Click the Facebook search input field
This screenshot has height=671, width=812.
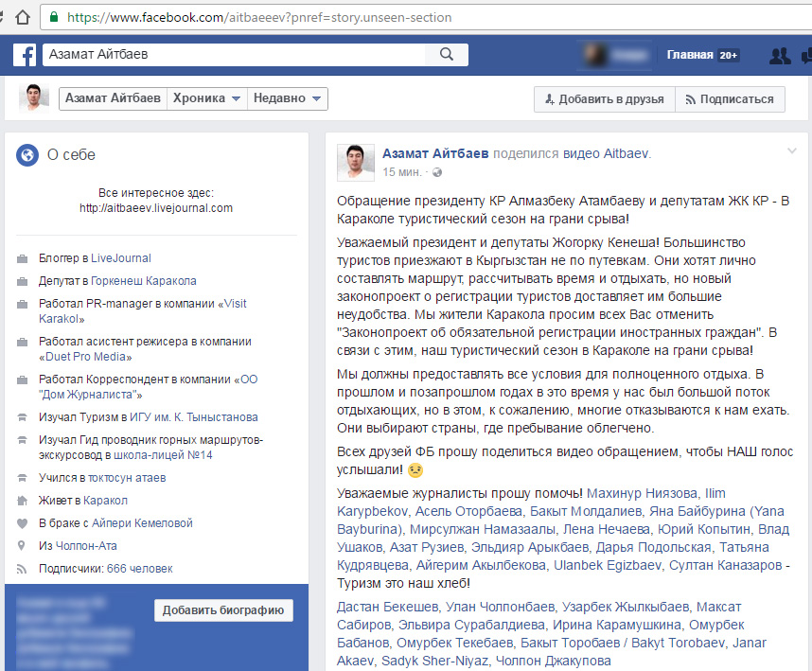(x=237, y=55)
